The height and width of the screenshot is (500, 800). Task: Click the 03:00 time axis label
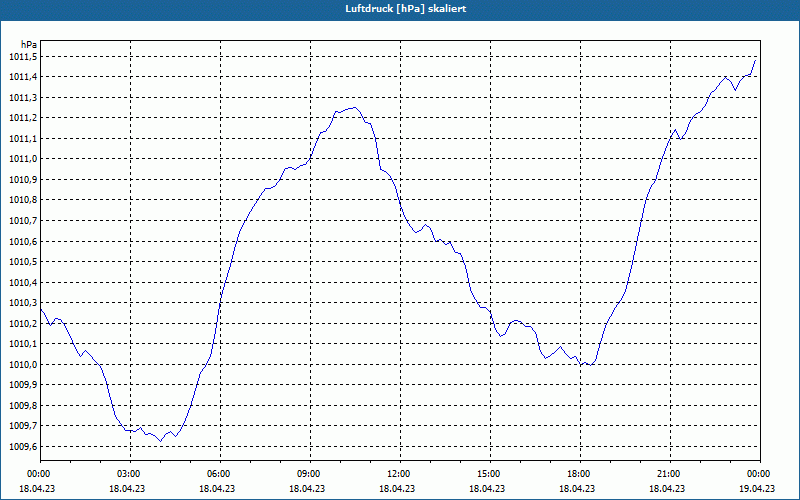pyautogui.click(x=130, y=474)
